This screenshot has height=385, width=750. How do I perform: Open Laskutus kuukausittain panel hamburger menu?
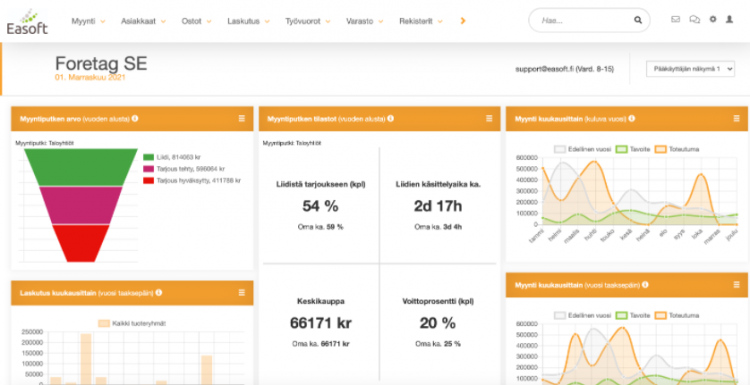click(x=242, y=293)
